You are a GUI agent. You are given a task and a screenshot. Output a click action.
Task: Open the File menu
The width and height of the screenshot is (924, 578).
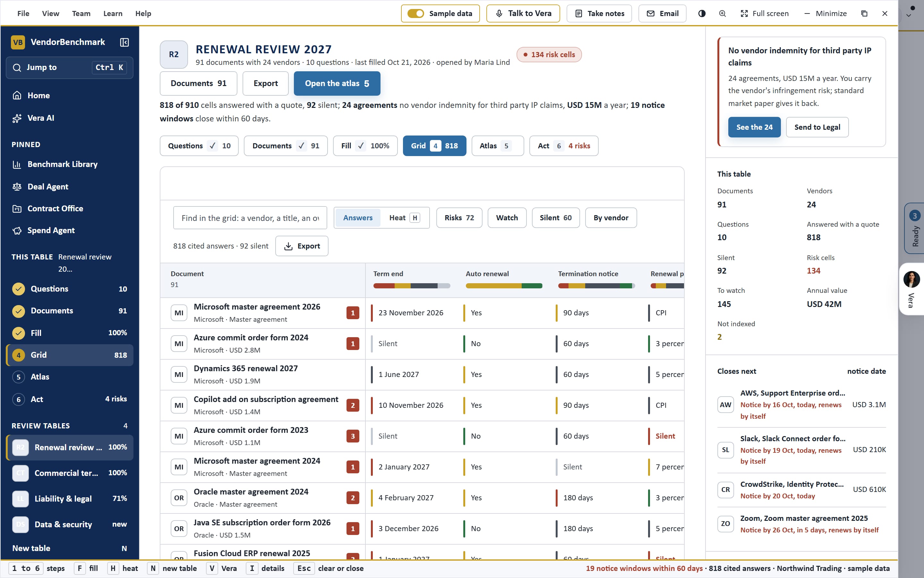tap(23, 13)
